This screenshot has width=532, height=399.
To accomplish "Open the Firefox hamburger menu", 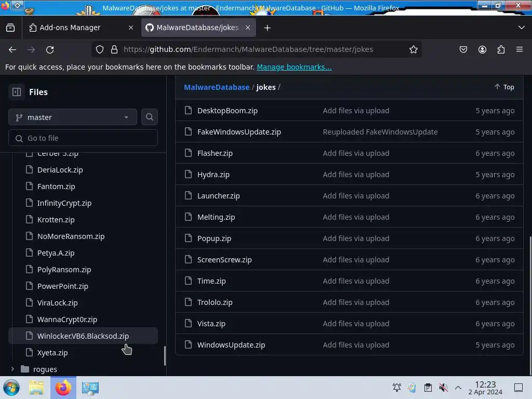I will 520,49.
